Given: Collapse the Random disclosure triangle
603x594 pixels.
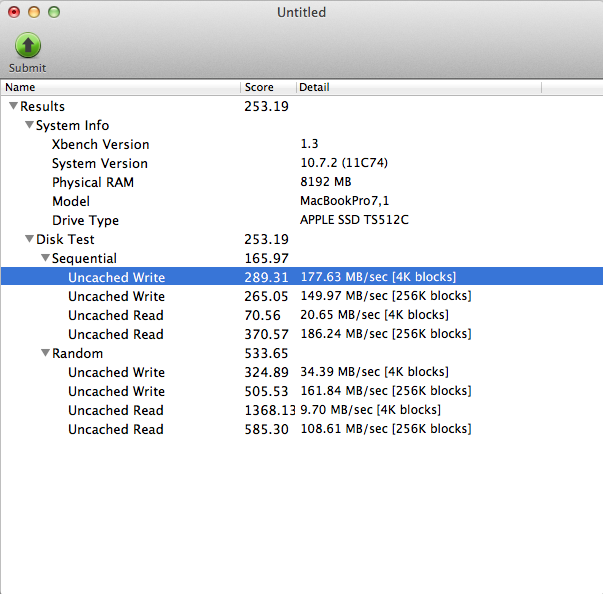Looking at the screenshot, I should pos(45,353).
